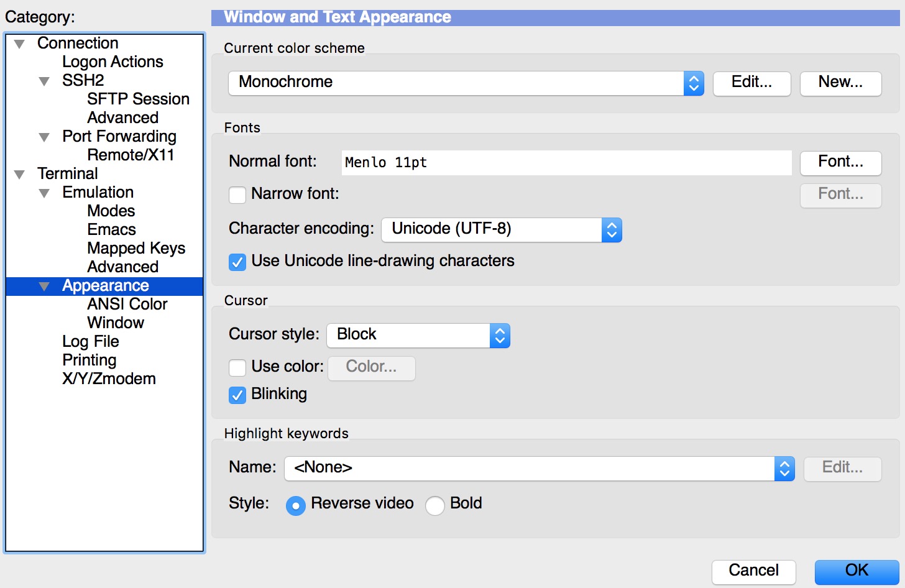The image size is (905, 588).
Task: Enable the Narrow font checkbox
Action: coord(237,195)
